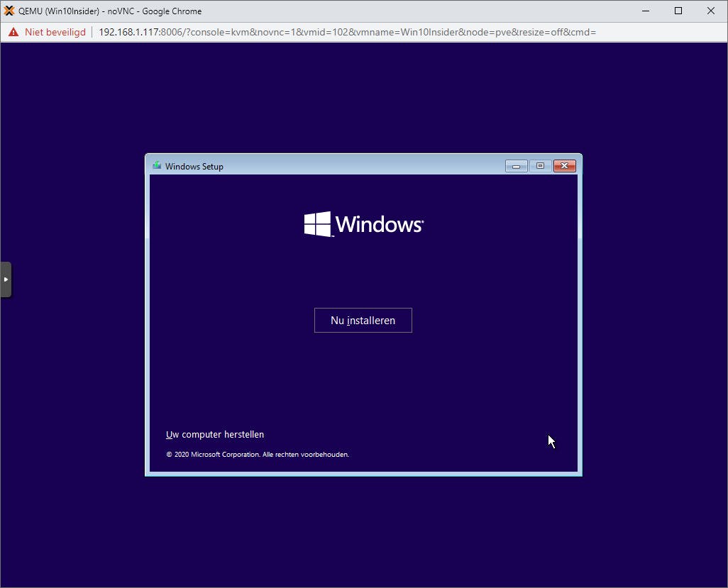The width and height of the screenshot is (728, 588).
Task: Click the Windows Setup title text
Action: 194,166
